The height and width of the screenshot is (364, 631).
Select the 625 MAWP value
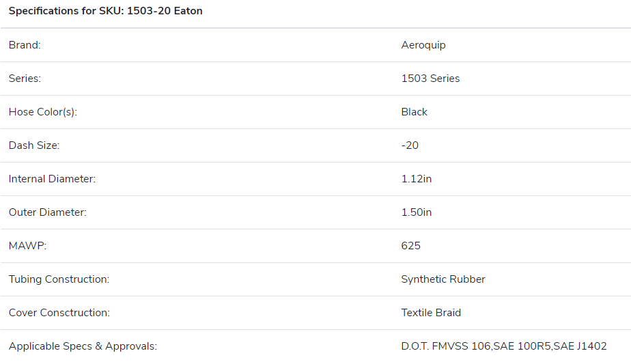coord(410,245)
